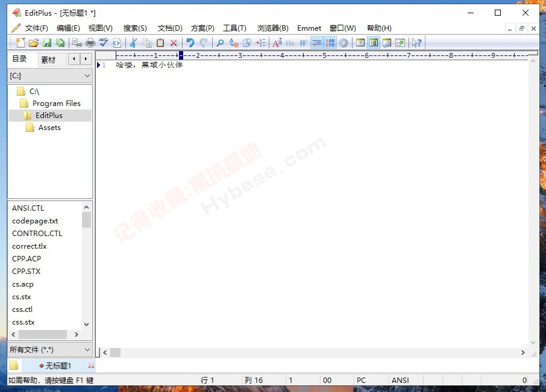
Task: Open the 文件(F) menu
Action: (36, 28)
